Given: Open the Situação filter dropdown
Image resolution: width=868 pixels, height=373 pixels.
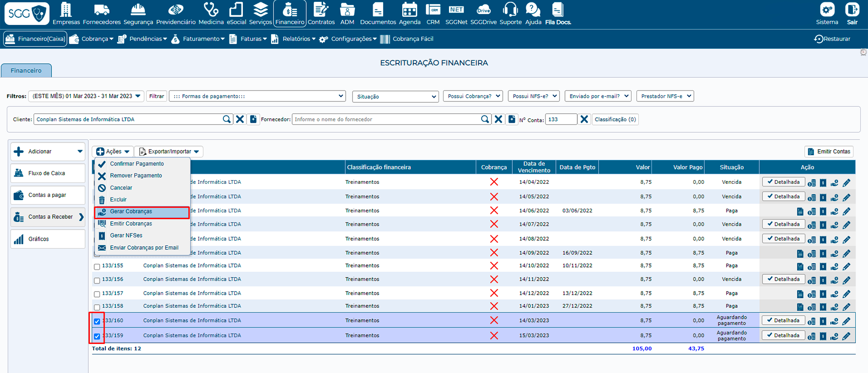Looking at the screenshot, I should (x=395, y=96).
